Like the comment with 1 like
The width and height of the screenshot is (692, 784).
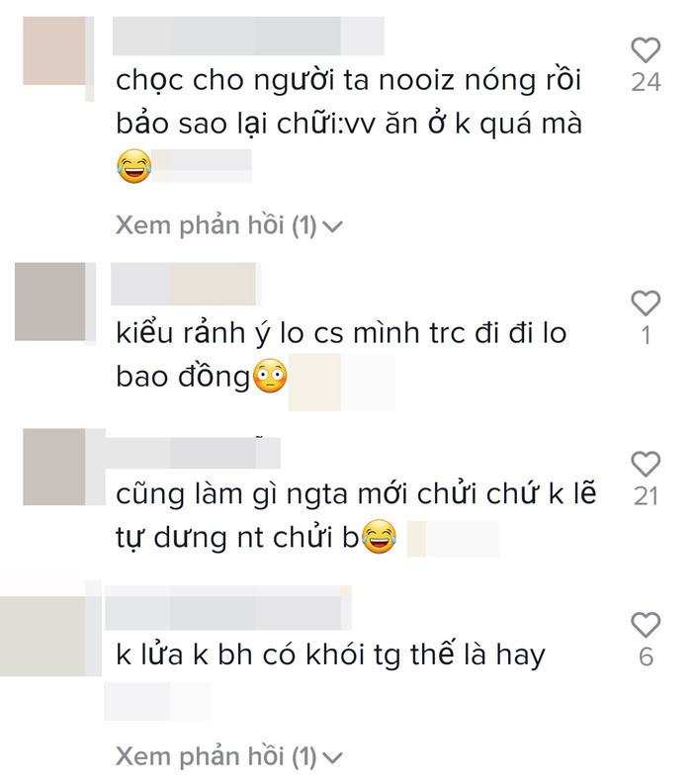[x=646, y=303]
